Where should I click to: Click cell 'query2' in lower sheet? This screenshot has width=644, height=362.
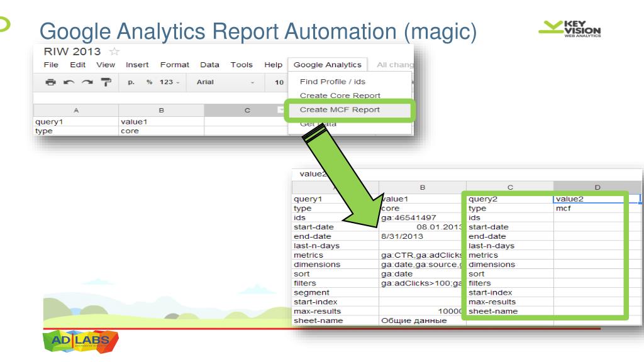click(510, 199)
